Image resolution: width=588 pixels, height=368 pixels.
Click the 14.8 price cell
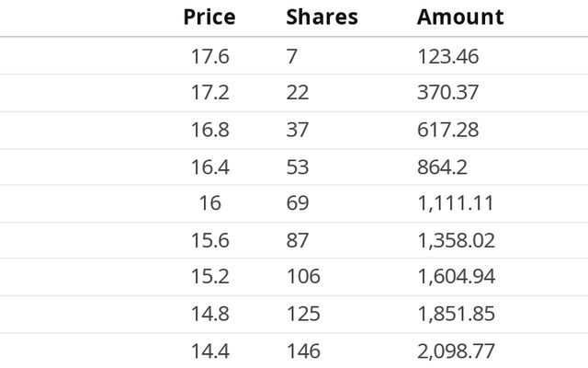(x=209, y=314)
